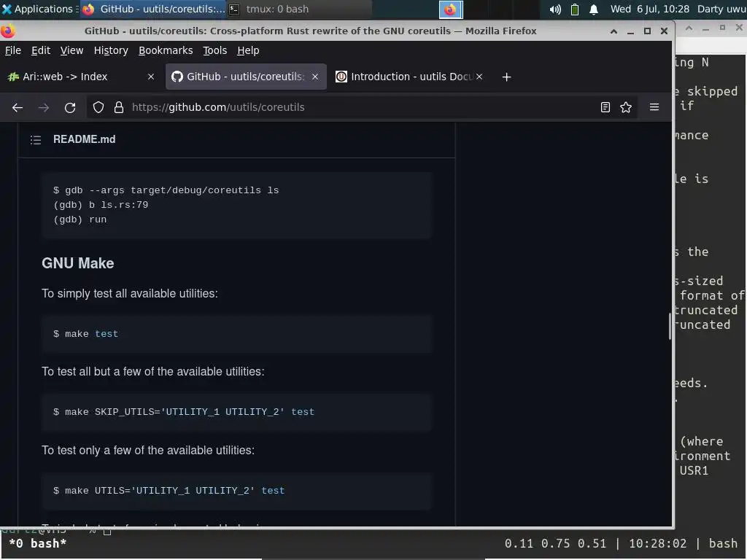
Task: Click the make SKIP_UTILS command block
Action: pos(236,413)
